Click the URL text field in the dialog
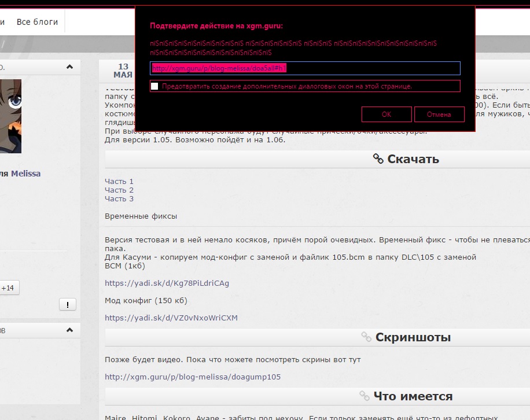 305,68
